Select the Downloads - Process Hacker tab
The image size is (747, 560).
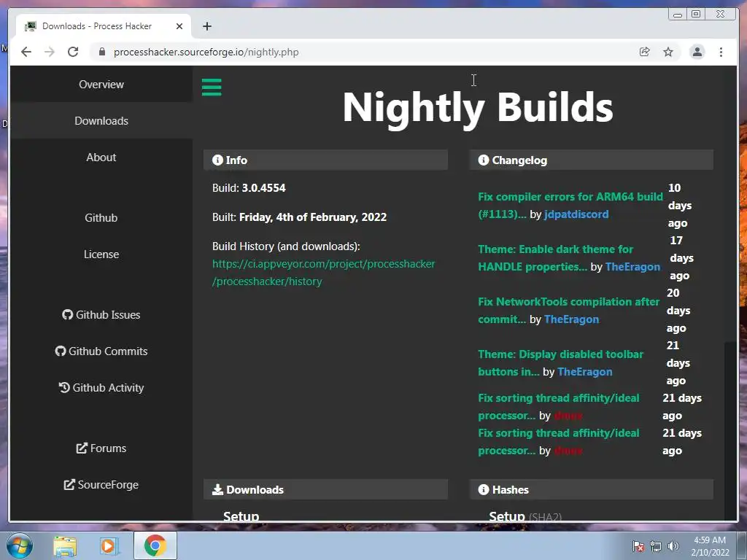tap(104, 26)
